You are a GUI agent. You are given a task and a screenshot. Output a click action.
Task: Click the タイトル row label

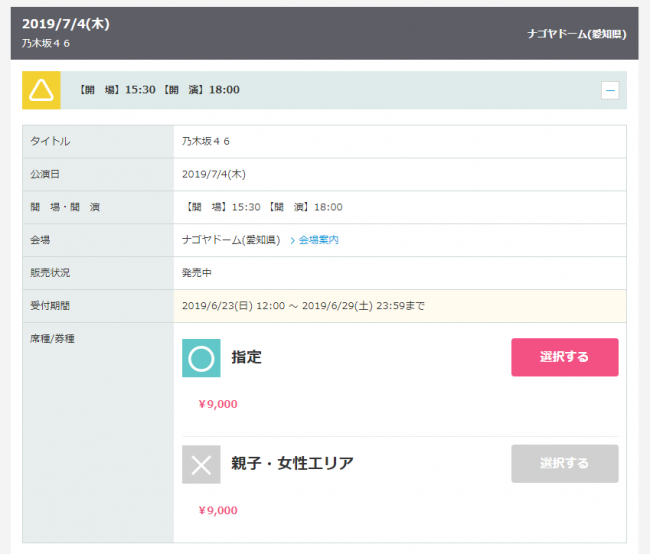(x=50, y=141)
